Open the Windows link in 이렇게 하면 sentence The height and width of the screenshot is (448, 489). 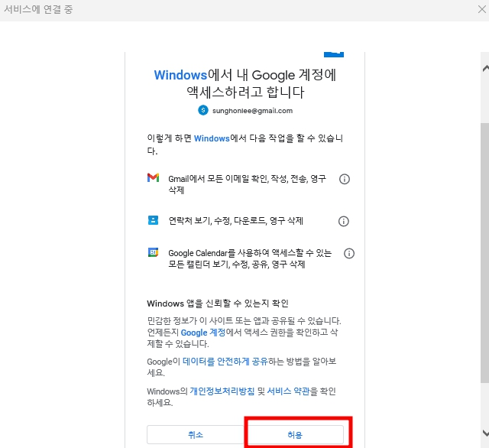212,138
